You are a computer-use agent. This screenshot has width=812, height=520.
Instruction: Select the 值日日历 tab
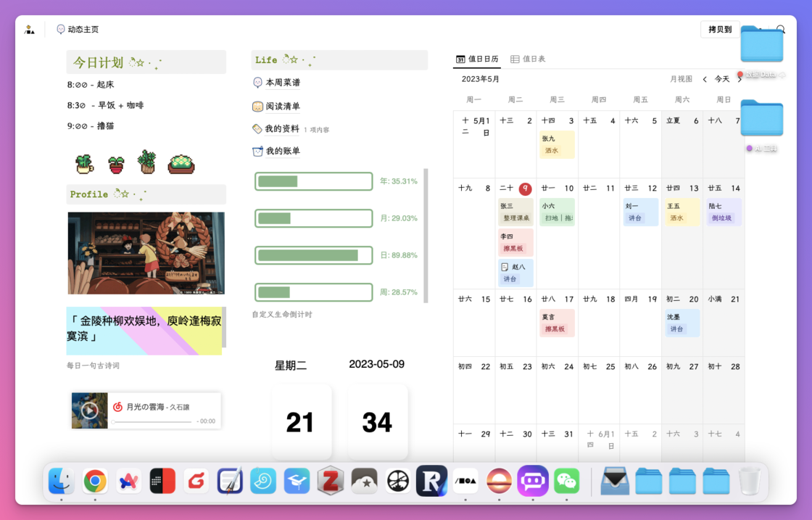pyautogui.click(x=477, y=59)
